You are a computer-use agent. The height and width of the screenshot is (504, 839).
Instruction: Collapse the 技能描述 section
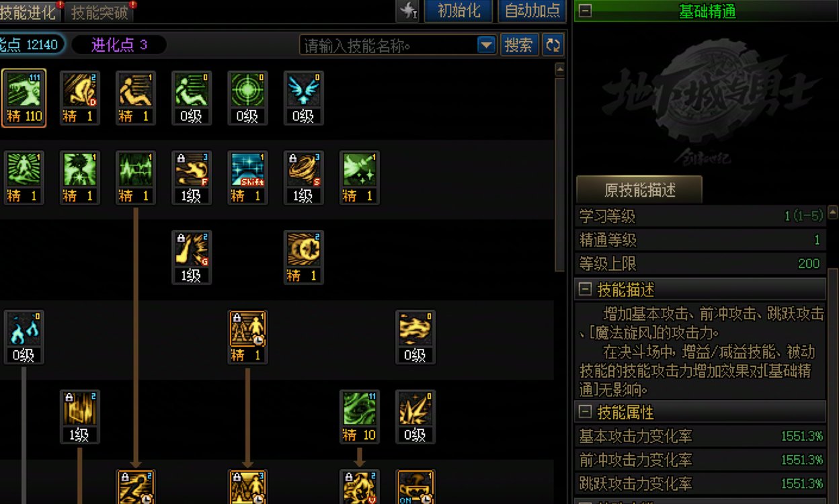pos(586,290)
